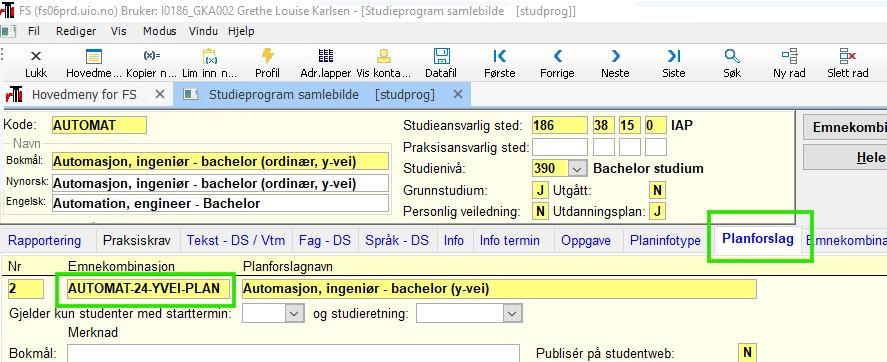Click the Merknad Bokmål text field
887x362 pixels.
[x=293, y=353]
